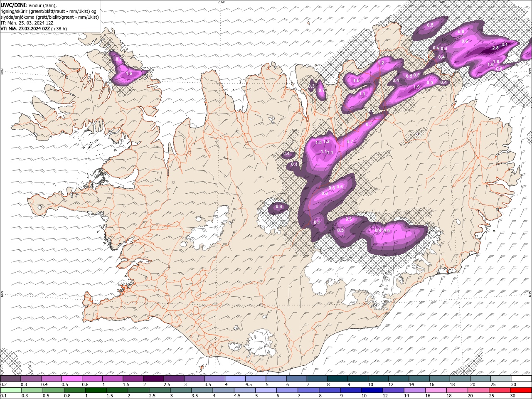The width and height of the screenshot is (532, 399).
Task: Select the deep blue rain swatch at 10
Action: point(372,390)
